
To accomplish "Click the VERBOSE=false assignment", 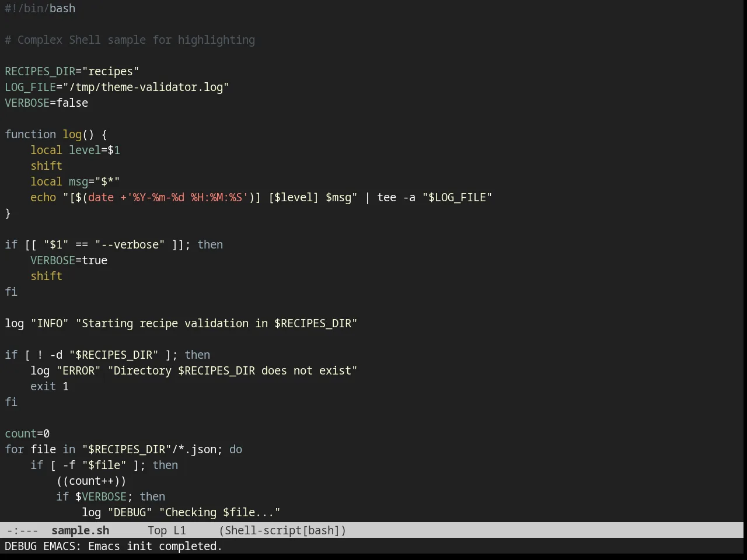I will (47, 103).
